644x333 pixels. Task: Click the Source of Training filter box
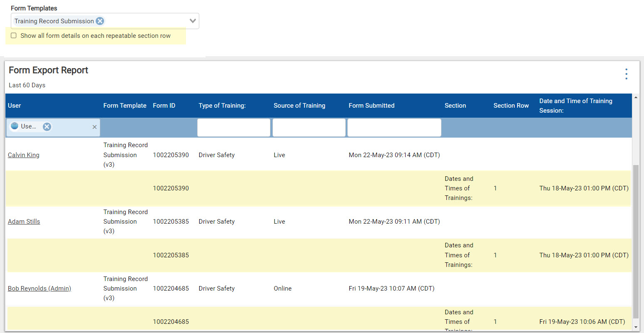pyautogui.click(x=309, y=128)
